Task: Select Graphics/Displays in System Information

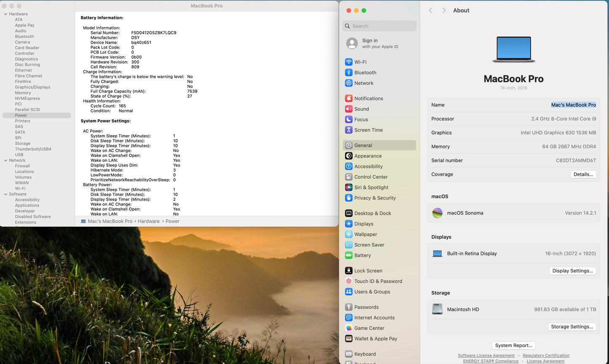Action: (32, 87)
